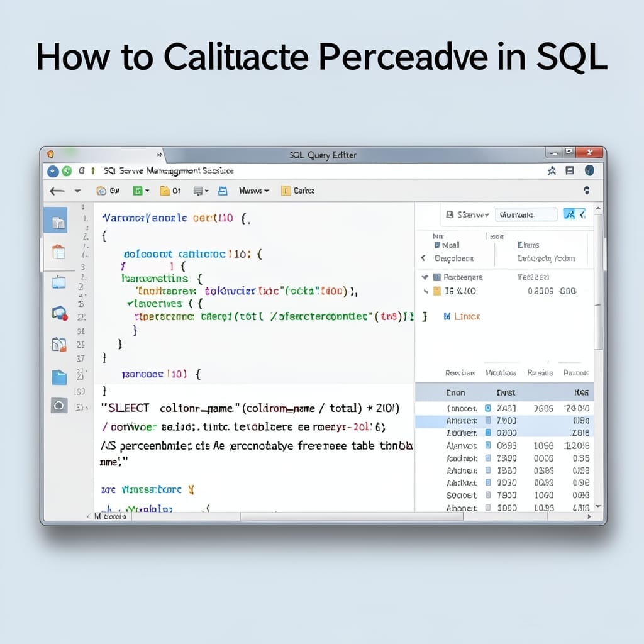This screenshot has height=644, width=644.
Task: Click the pin icon in the address bar
Action: point(552,171)
